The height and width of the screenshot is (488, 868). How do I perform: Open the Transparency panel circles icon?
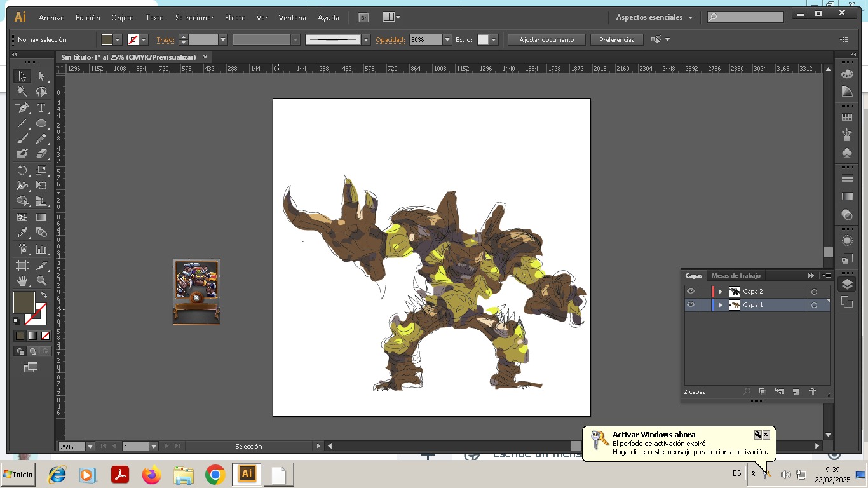(x=846, y=215)
